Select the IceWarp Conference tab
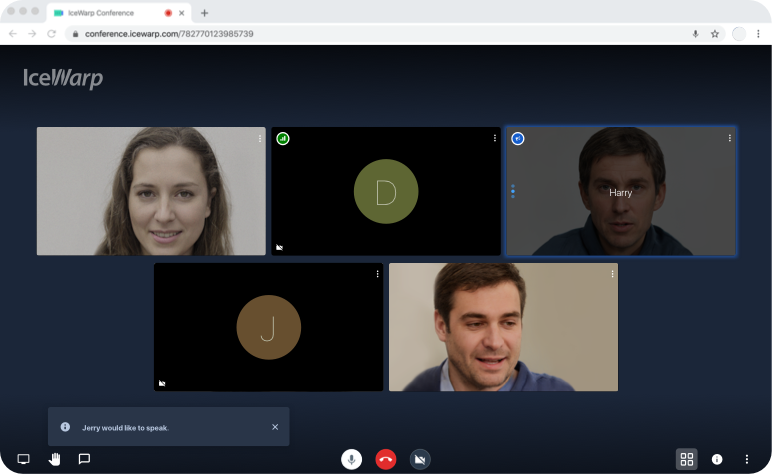This screenshot has height=474, width=772. (x=119, y=13)
